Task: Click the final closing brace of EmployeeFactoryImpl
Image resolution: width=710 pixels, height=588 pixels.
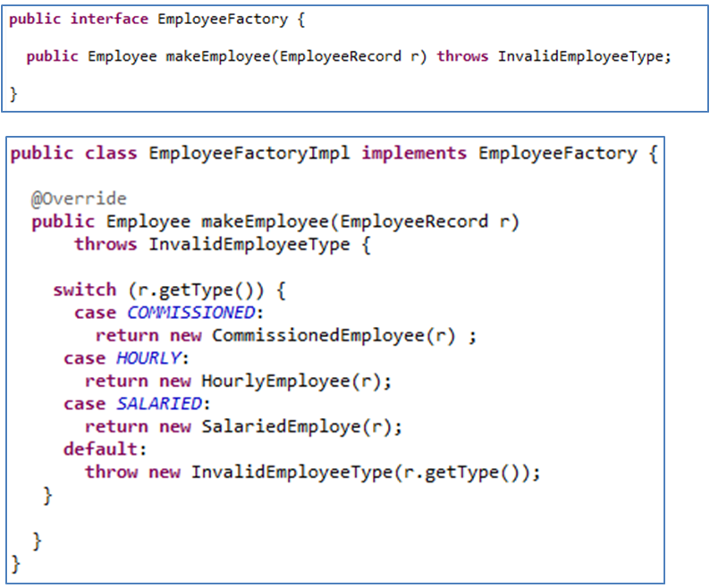Action: (x=15, y=563)
